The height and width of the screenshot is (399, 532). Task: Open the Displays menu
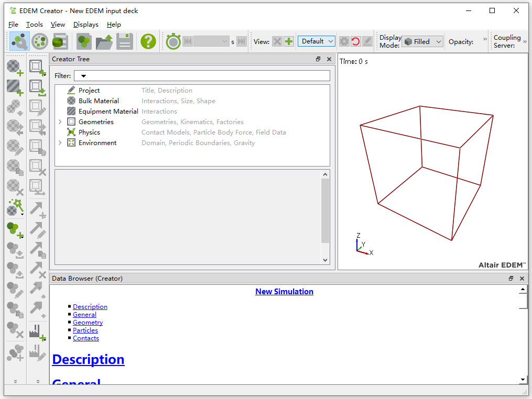click(x=86, y=25)
